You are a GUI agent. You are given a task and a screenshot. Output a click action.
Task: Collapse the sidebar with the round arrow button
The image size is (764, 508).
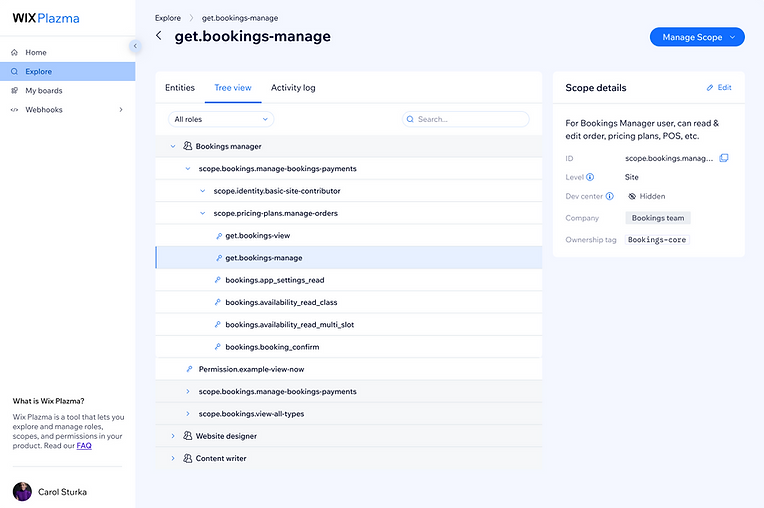point(135,46)
